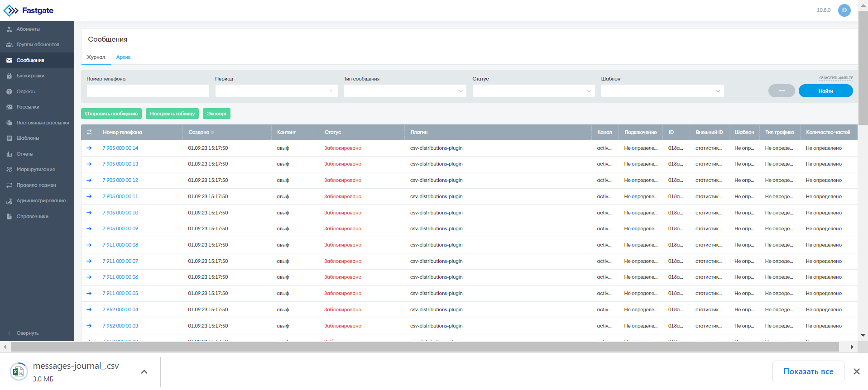The width and height of the screenshot is (868, 390).
Task: Open Маршрутизация routing icon item
Action: pyautogui.click(x=9, y=170)
